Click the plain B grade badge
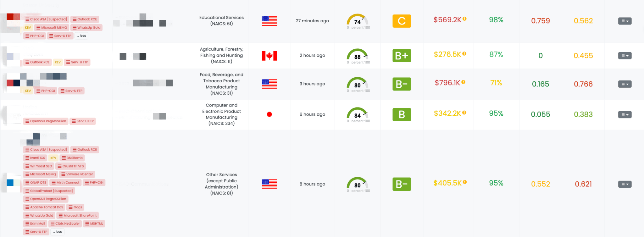The height and width of the screenshot is (237, 644). point(402,115)
